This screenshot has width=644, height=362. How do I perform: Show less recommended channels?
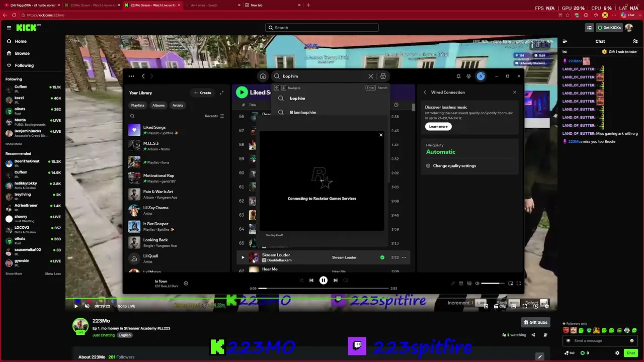pyautogui.click(x=53, y=274)
